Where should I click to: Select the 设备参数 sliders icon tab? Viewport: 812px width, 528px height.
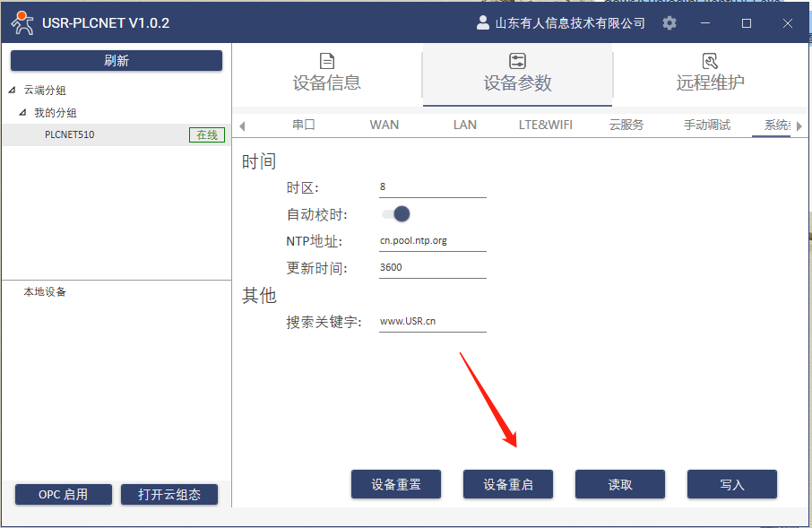[x=517, y=74]
